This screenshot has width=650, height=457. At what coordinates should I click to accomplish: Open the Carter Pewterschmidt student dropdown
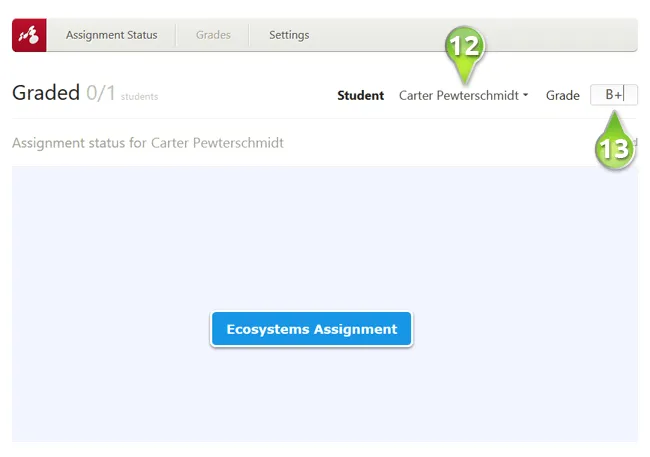point(459,96)
